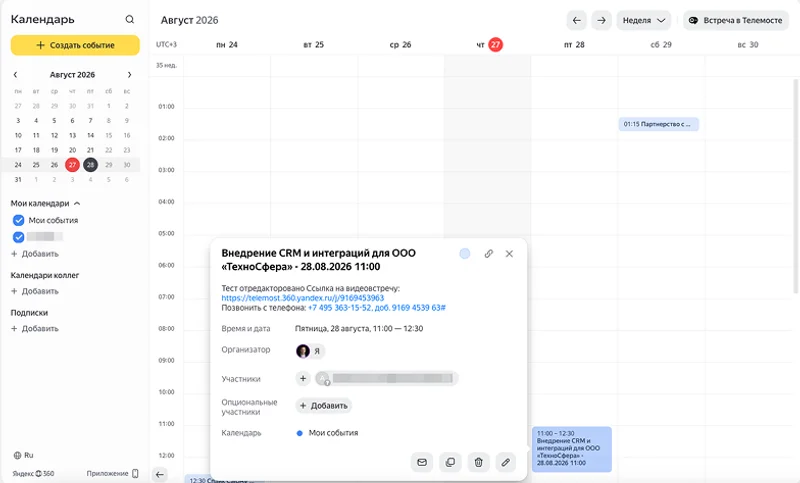Start a Встреча в Телемосте meeting
This screenshot has width=800, height=483.
tap(736, 20)
